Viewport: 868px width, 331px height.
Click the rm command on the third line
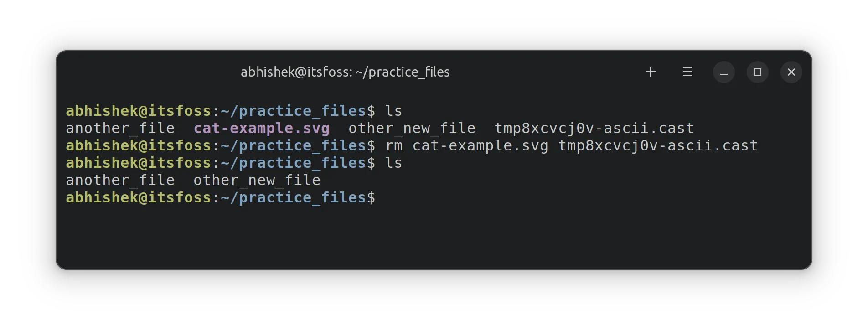click(393, 145)
